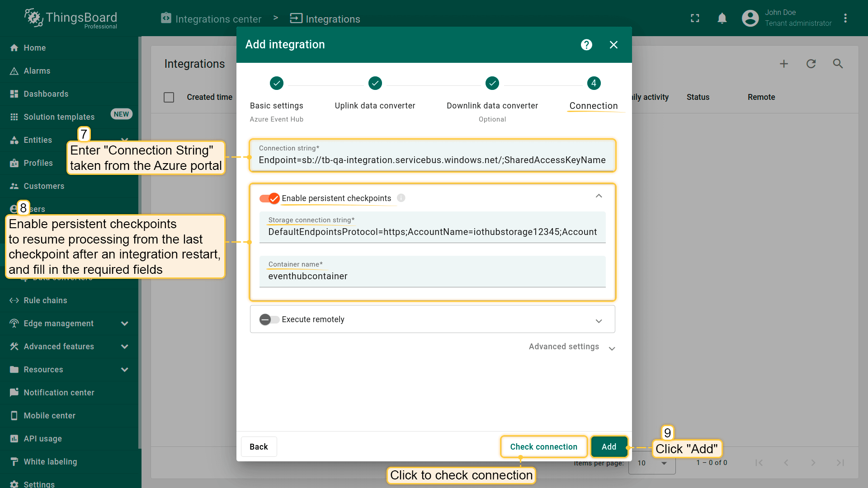Click the Container name input field
The height and width of the screenshot is (488, 868).
(432, 276)
